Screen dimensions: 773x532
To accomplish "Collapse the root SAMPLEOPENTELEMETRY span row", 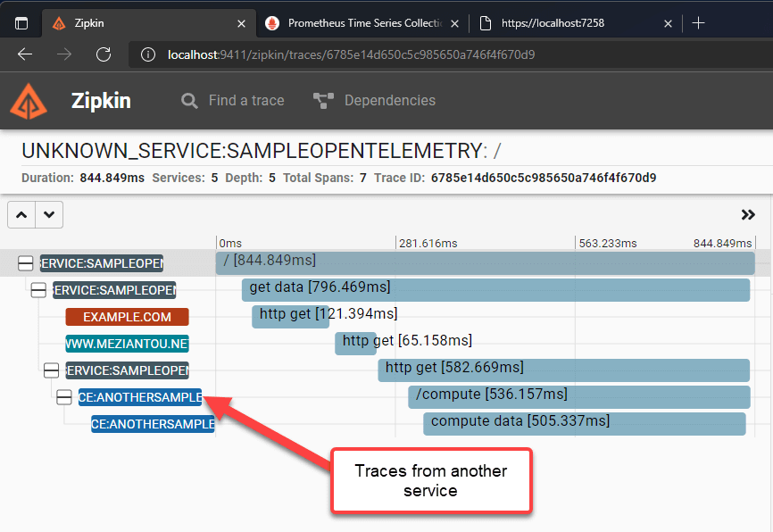I will [x=26, y=263].
